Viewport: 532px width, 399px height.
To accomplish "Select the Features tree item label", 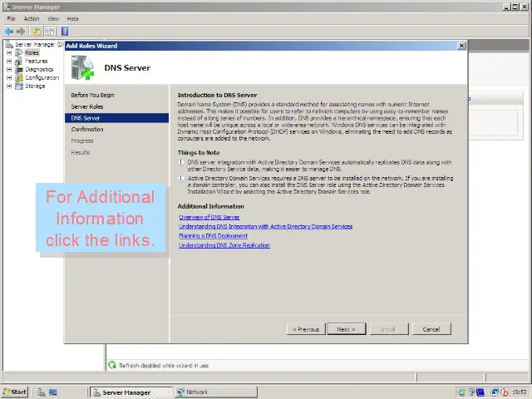I will point(37,61).
